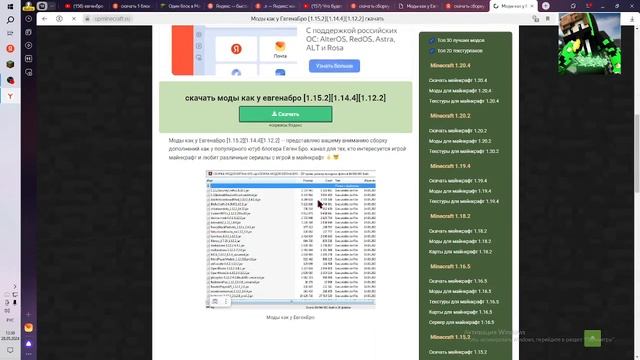Click the green 'Скачать' download button
This screenshot has height=360, width=640.
pyautogui.click(x=286, y=114)
